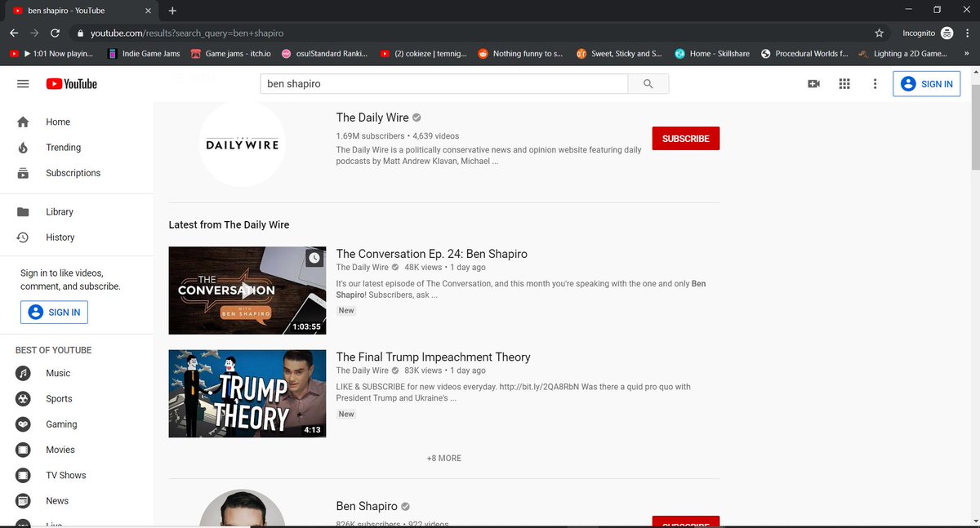This screenshot has height=528, width=980.
Task: Open the 'Home - Skillshare' bookmark
Action: point(711,54)
